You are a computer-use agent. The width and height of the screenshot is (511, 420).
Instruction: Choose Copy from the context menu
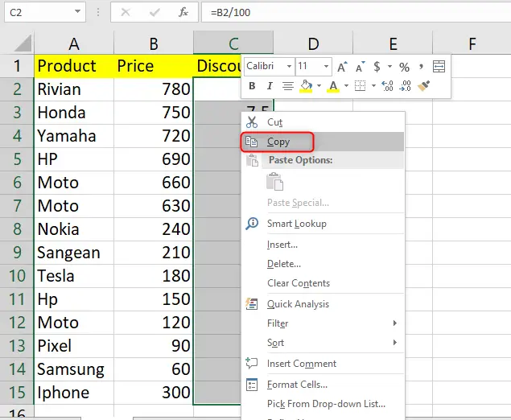pos(323,142)
